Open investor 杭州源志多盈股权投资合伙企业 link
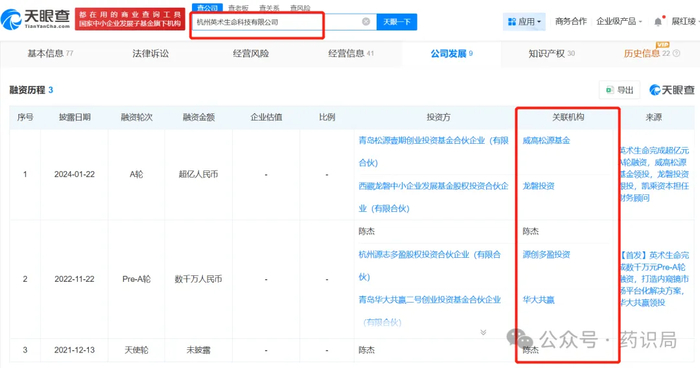The width and height of the screenshot is (700, 368). [429, 265]
